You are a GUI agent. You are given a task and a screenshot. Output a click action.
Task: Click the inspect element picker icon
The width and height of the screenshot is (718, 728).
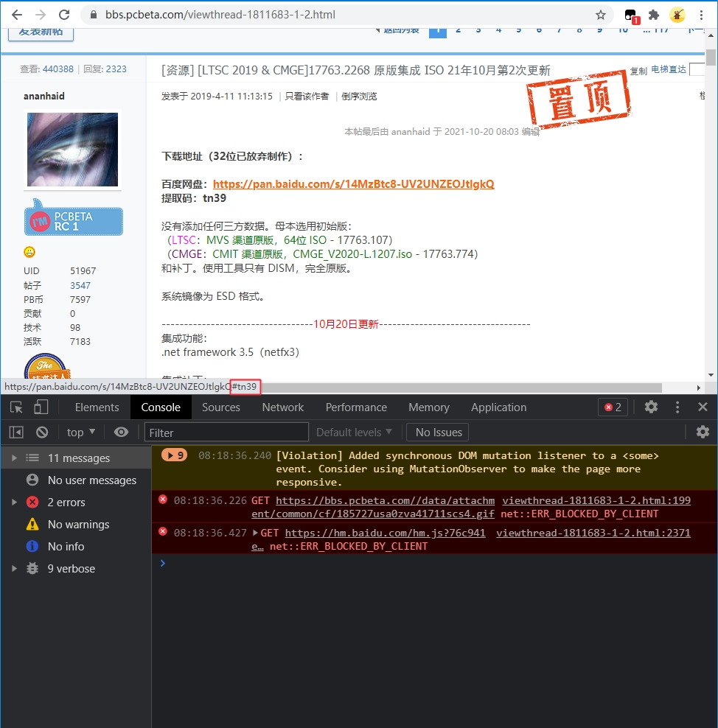pyautogui.click(x=16, y=407)
